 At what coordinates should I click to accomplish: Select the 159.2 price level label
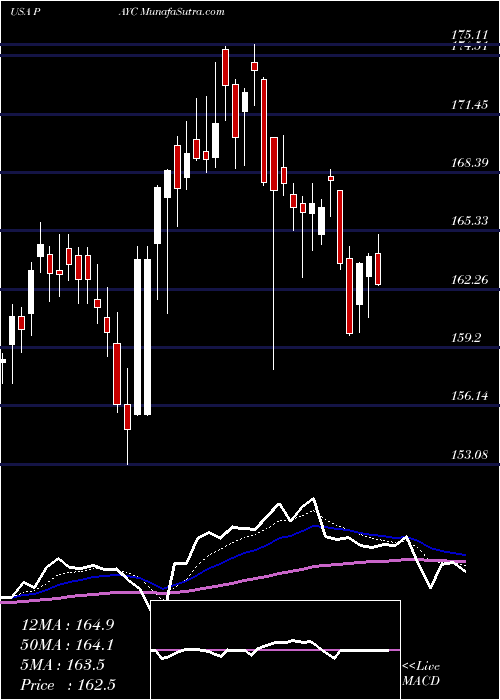(466, 338)
